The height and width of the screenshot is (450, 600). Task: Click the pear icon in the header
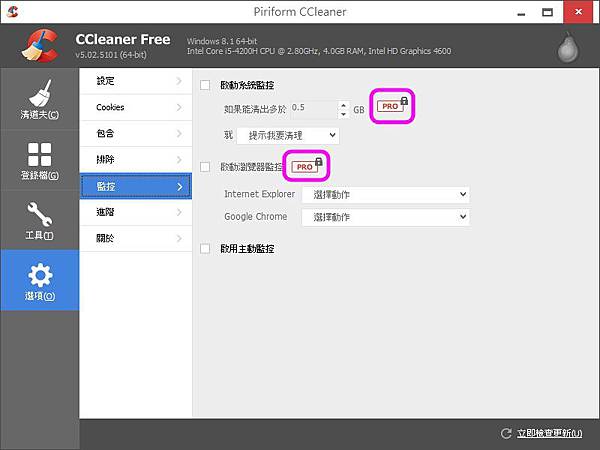[568, 47]
